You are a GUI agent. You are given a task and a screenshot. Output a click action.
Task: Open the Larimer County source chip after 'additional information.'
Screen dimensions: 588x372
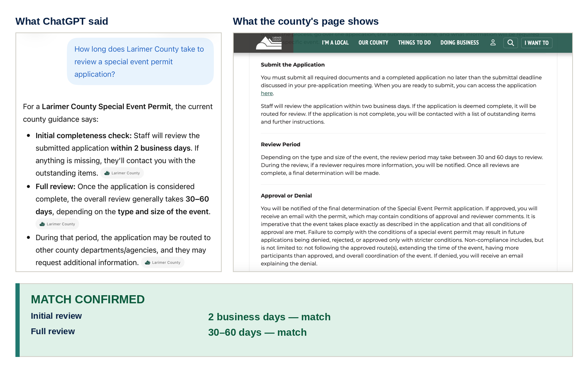point(162,262)
